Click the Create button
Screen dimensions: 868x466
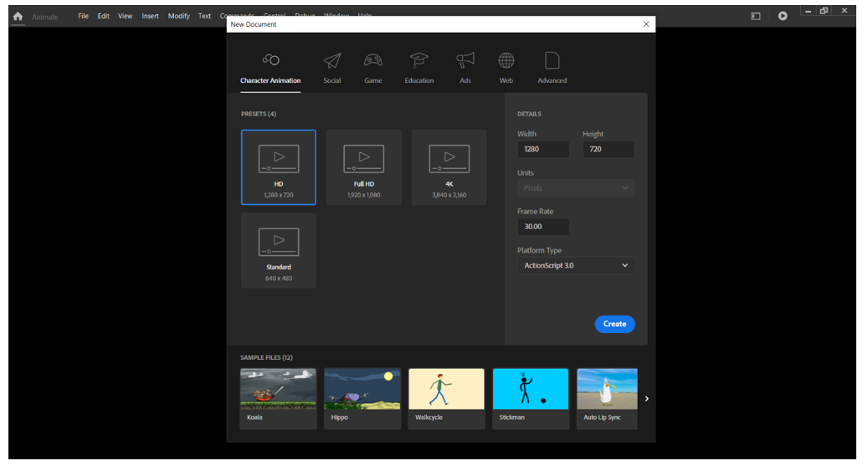(x=614, y=324)
